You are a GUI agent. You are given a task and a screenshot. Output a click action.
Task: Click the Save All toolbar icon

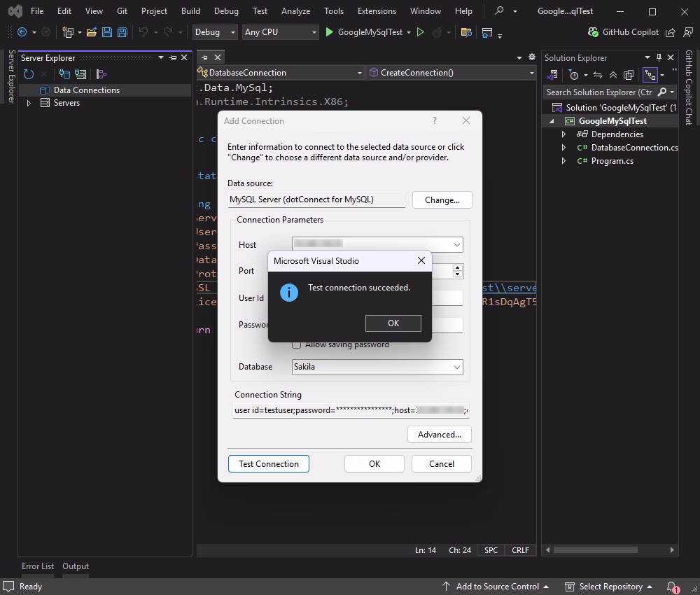click(122, 32)
